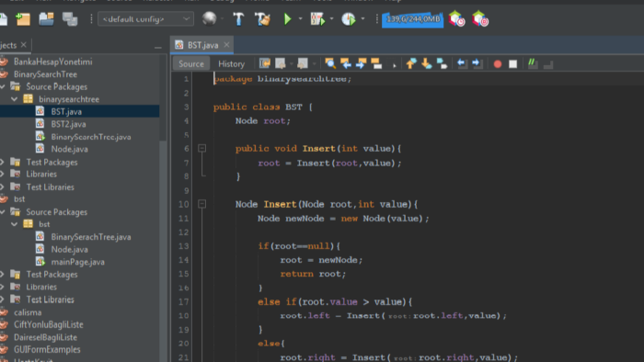Click the Open Project folder icon
The width and height of the screenshot is (644, 362).
click(x=46, y=19)
